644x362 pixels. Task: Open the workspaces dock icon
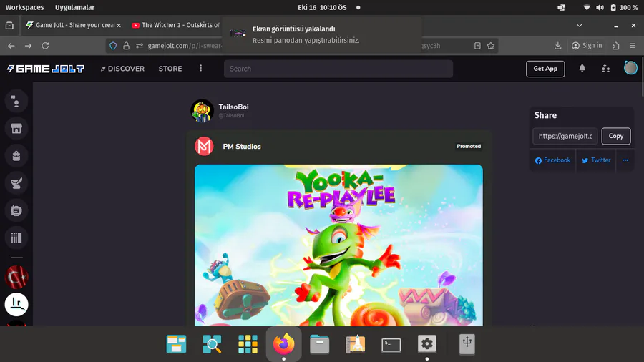click(x=176, y=344)
